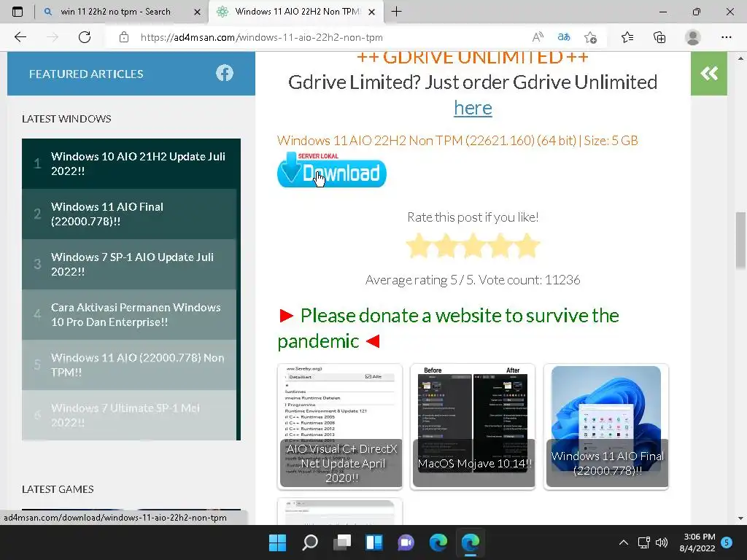Open the notification count badge
Screen dimensions: 747x560
pyautogui.click(x=727, y=542)
